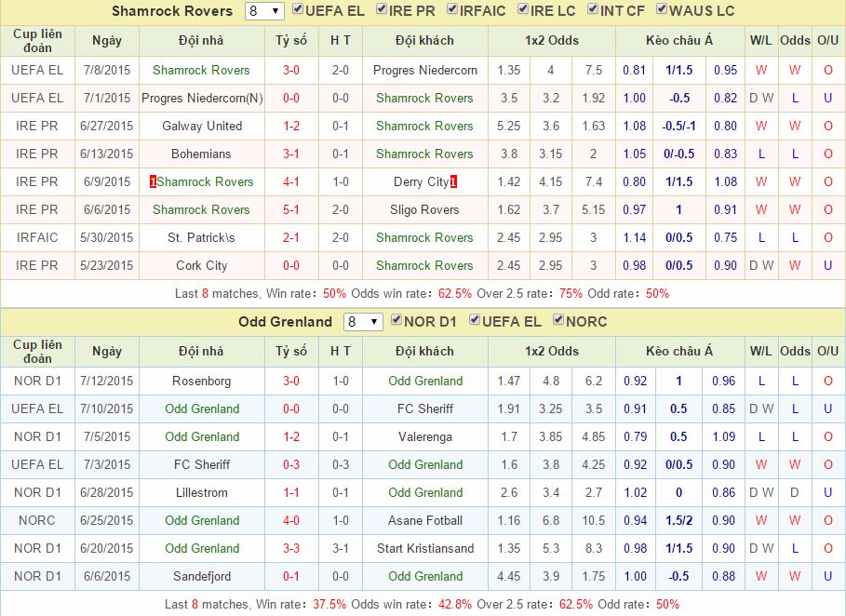The width and height of the screenshot is (846, 616).
Task: Click the 4.45 odds in Sandefjord row
Action: tap(509, 577)
